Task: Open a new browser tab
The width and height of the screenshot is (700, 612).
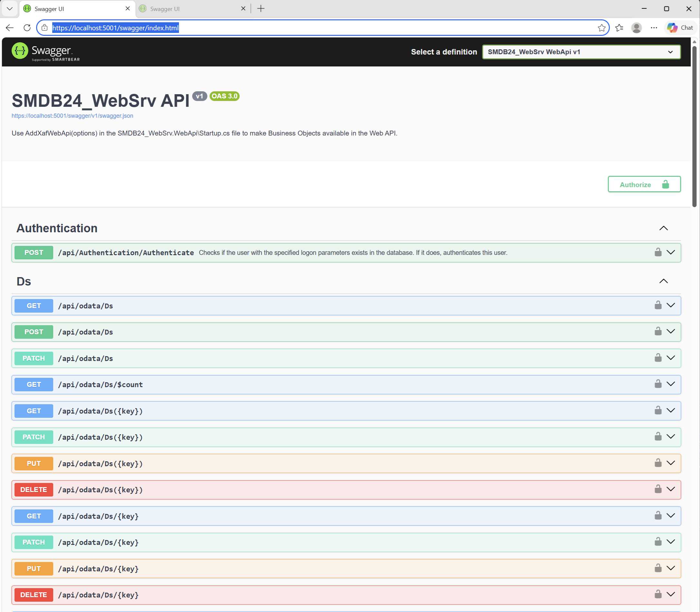Action: pos(261,8)
